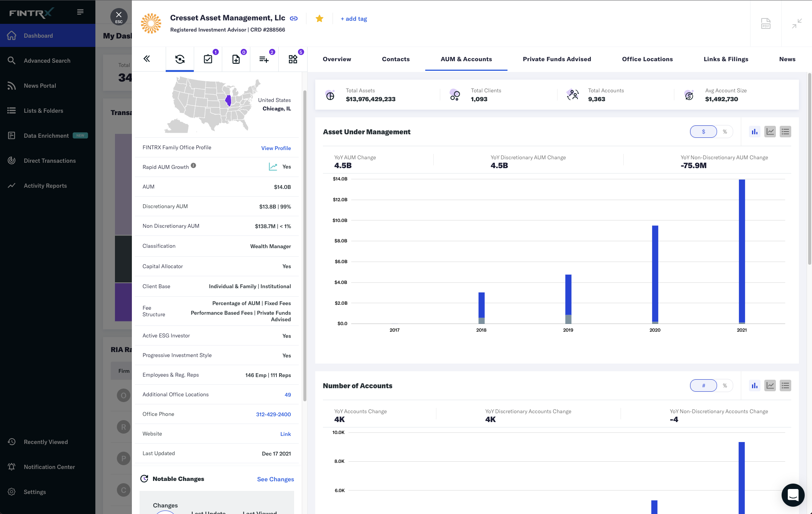Switch to the Contacts tab
This screenshot has height=514, width=812.
click(x=396, y=59)
